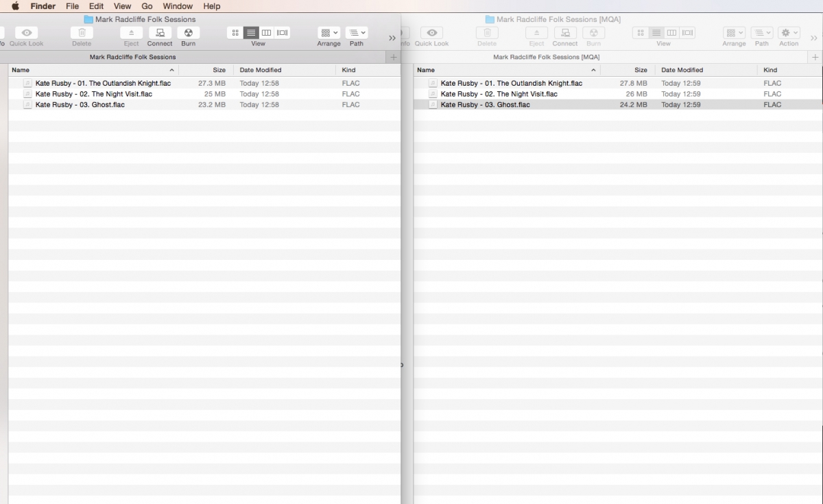Toggle Name sort arrow in Folk Sessions window
823x504 pixels.
click(x=171, y=70)
